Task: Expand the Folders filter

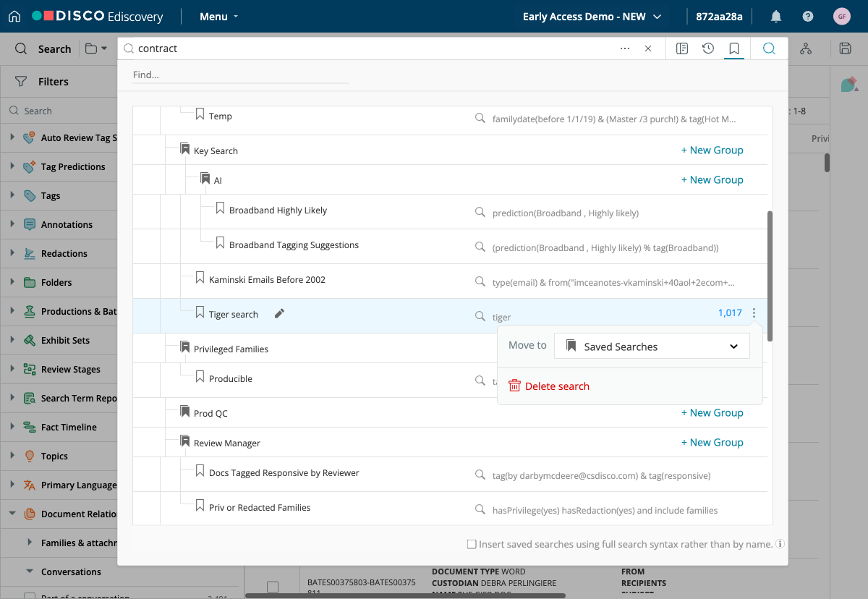Action: click(12, 282)
